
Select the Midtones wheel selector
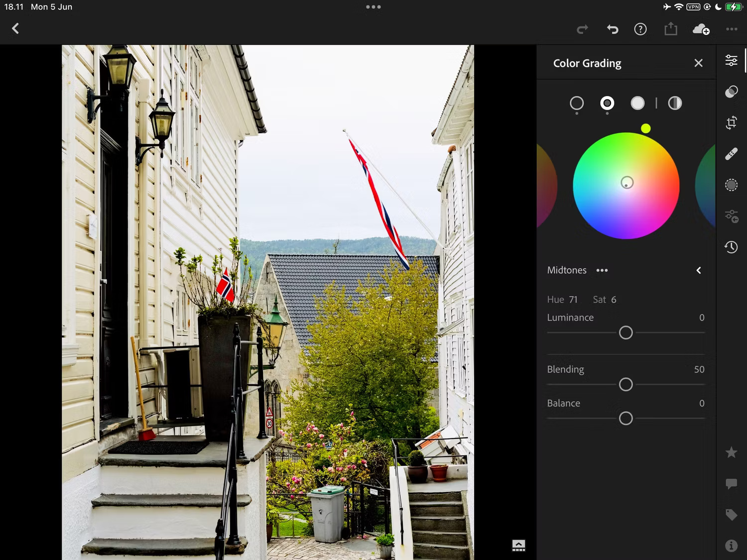pyautogui.click(x=607, y=104)
